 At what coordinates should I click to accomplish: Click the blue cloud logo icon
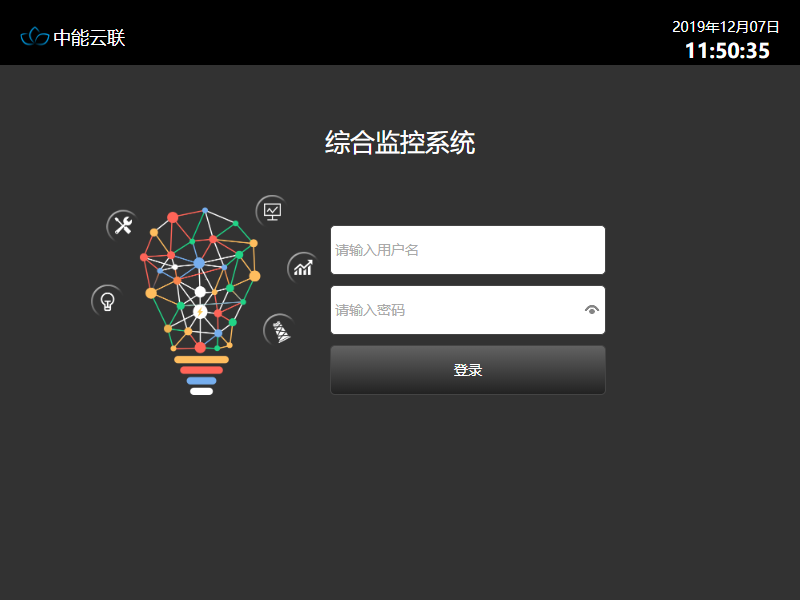35,37
